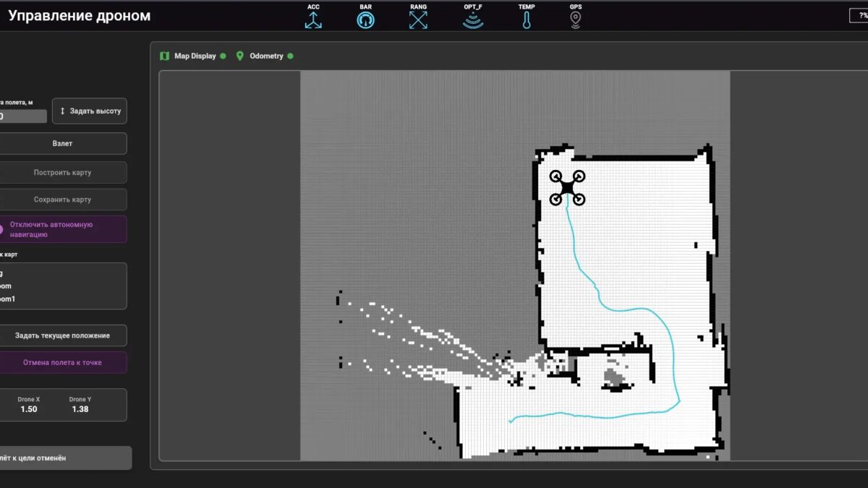Click the Map Display map icon

click(165, 56)
